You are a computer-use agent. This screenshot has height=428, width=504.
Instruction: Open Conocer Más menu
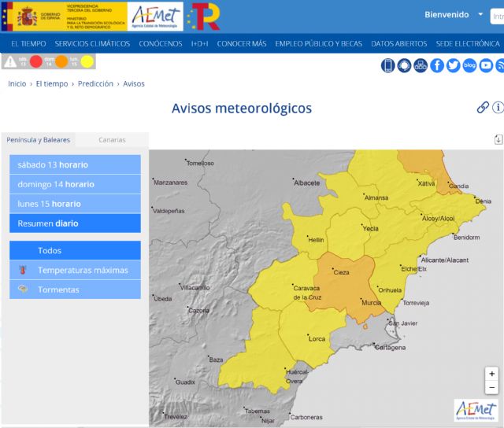(x=242, y=44)
